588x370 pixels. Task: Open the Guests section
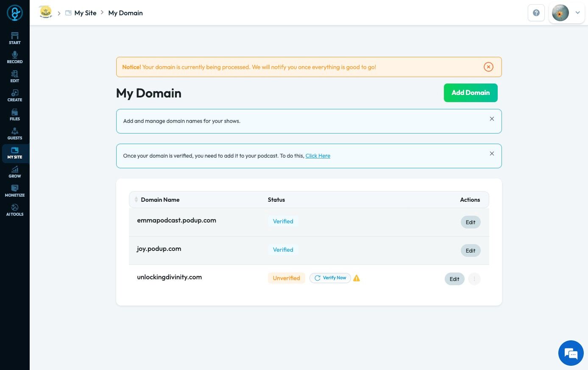point(15,134)
